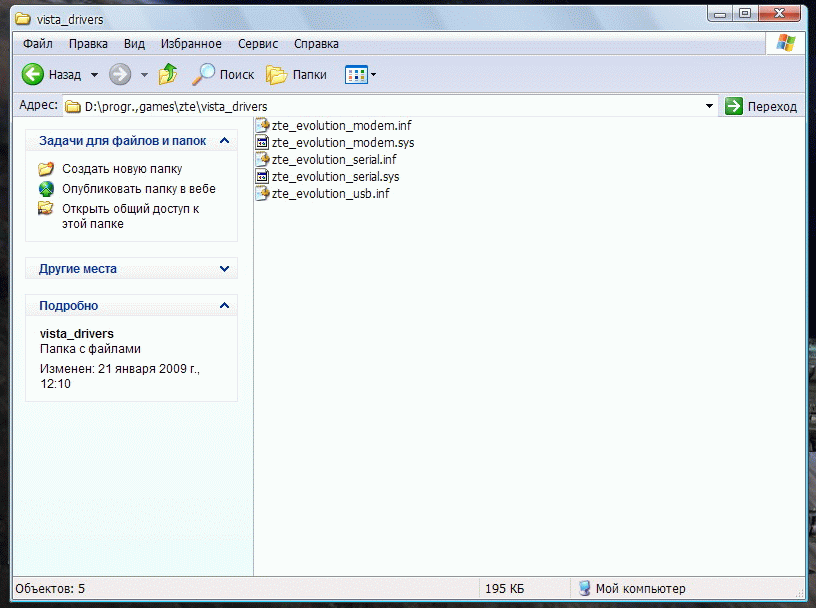This screenshot has height=608, width=816.
Task: Click the Views grid icon
Action: [x=355, y=74]
